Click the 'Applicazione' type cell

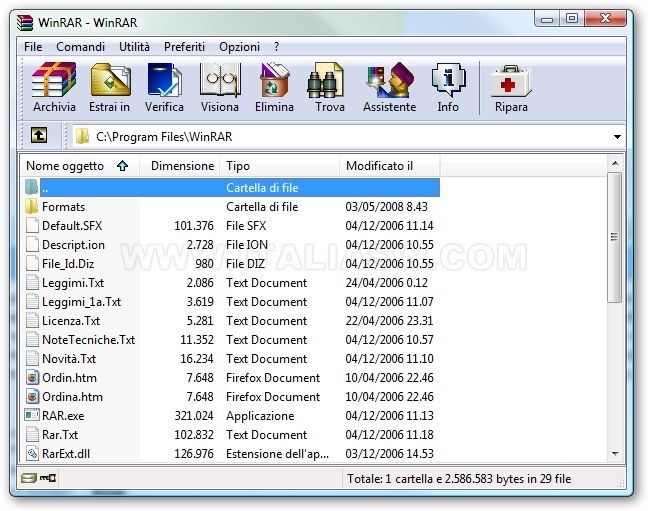click(x=260, y=415)
